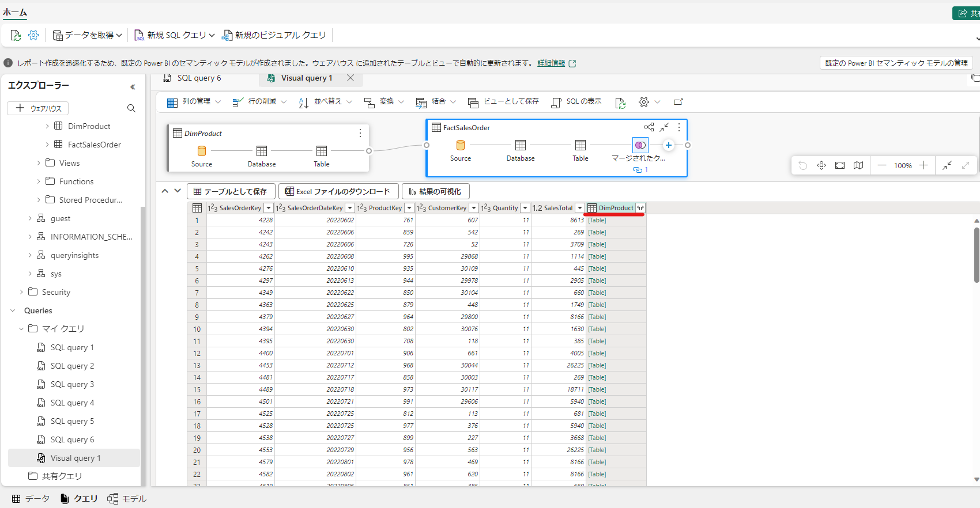
Task: Click SQL の表示 button
Action: (576, 102)
